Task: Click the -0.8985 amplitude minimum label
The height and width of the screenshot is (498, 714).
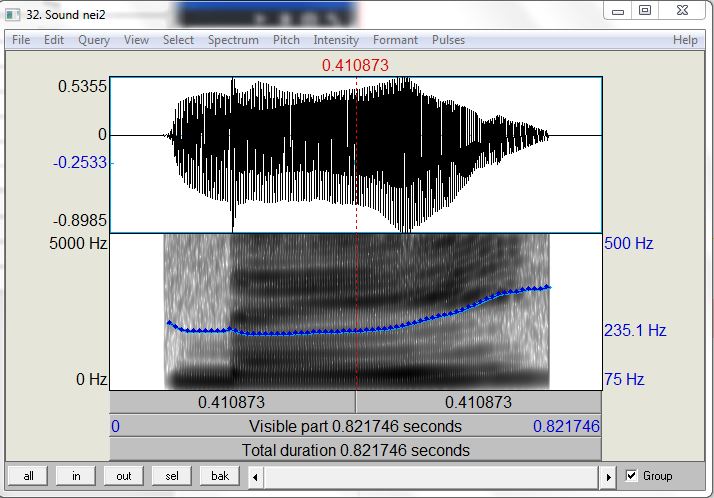Action: click(80, 221)
